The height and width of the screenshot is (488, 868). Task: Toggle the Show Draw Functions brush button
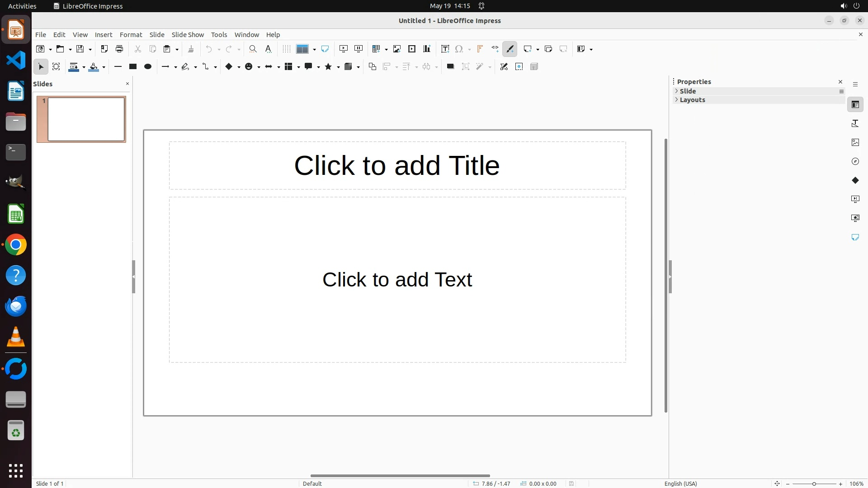510,49
